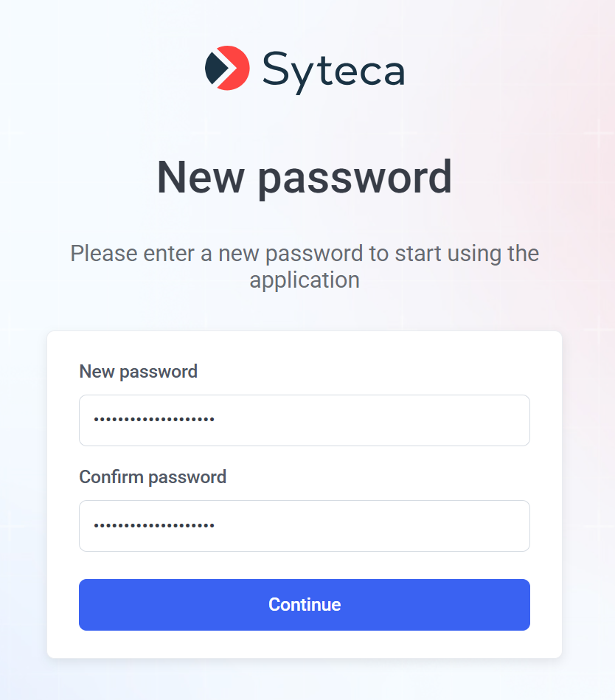Click the masked dots in New password field

(154, 420)
